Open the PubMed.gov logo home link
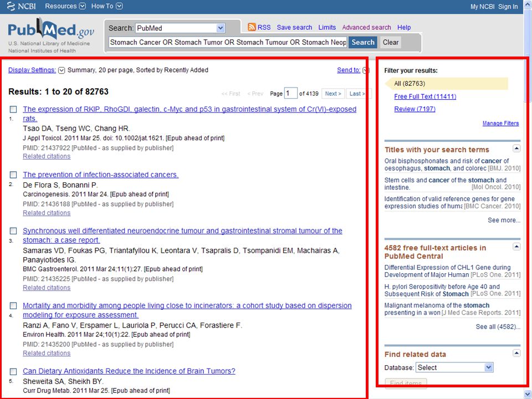The width and height of the screenshot is (532, 399). pyautogui.click(x=51, y=28)
